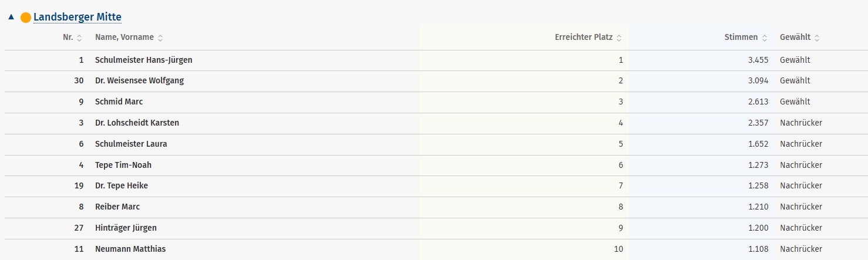Click sort arrows beside Name, Vorname
The height and width of the screenshot is (260, 868).
(160, 38)
